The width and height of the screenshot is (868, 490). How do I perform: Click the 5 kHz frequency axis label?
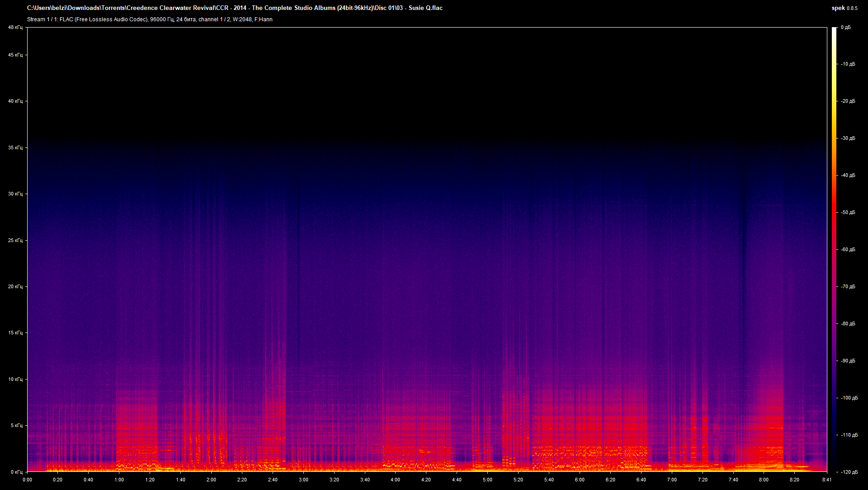click(17, 425)
